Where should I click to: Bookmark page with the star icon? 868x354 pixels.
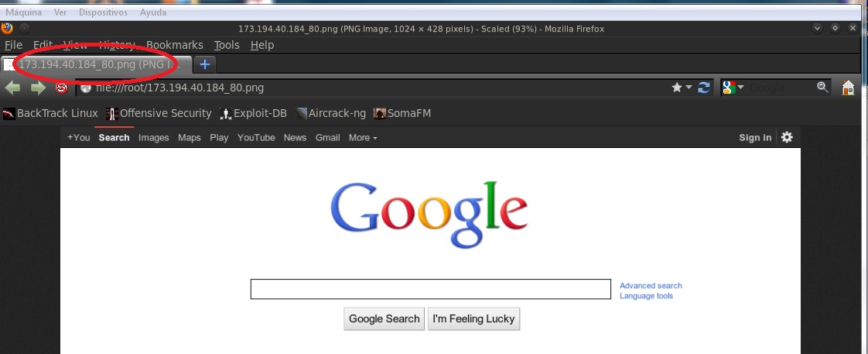click(676, 88)
